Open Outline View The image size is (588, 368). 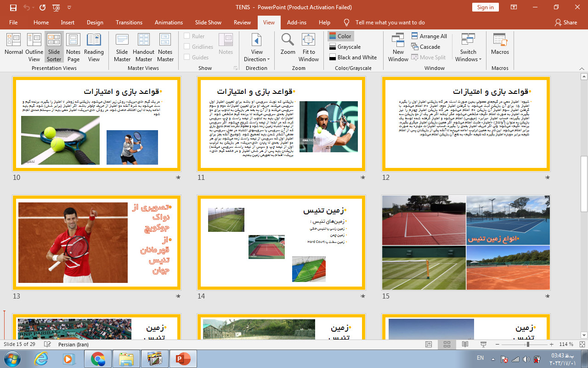[x=34, y=46]
